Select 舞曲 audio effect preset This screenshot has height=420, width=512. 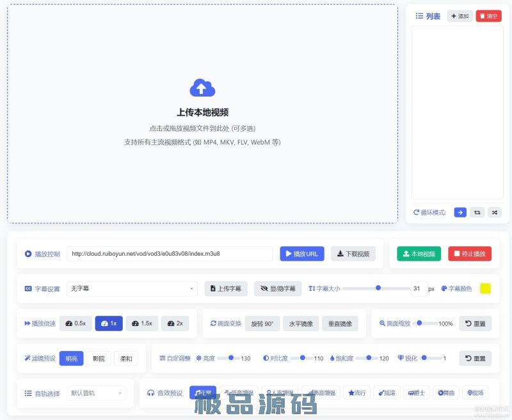pyautogui.click(x=445, y=393)
